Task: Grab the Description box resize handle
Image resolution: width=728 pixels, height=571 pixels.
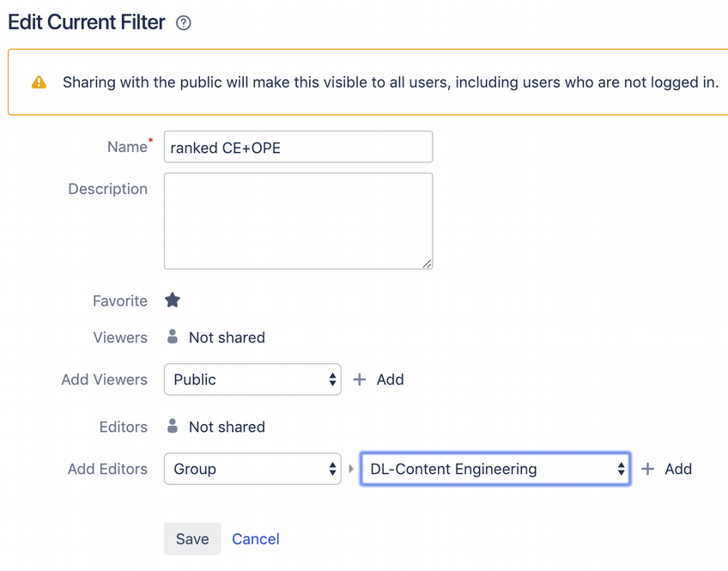Action: [427, 264]
